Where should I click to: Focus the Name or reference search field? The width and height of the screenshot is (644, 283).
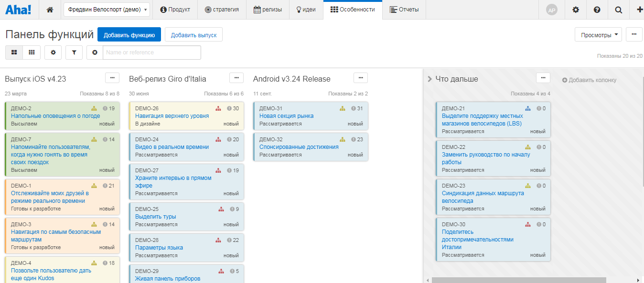tap(151, 52)
